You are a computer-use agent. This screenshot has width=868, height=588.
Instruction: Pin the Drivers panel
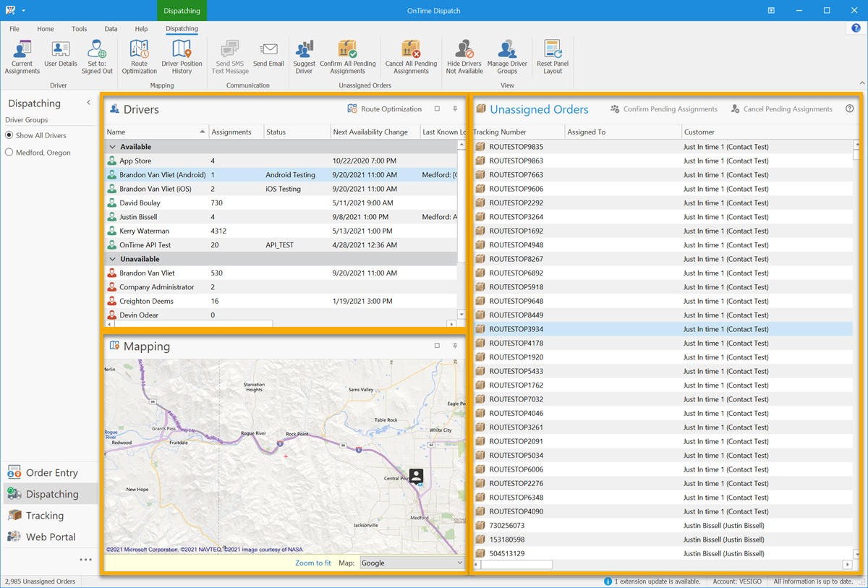455,109
